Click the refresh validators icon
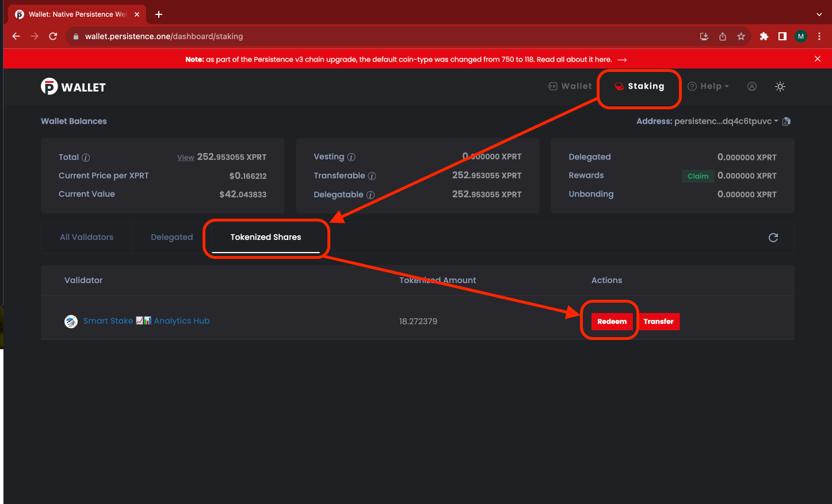 click(x=773, y=238)
